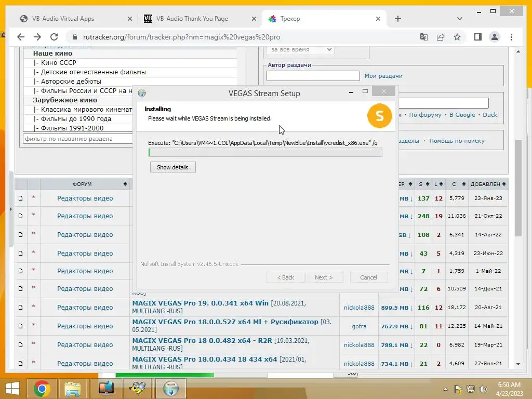The height and width of the screenshot is (399, 532).
Task: Click document icon in 14-Авг-22 row
Action: (x=21, y=234)
